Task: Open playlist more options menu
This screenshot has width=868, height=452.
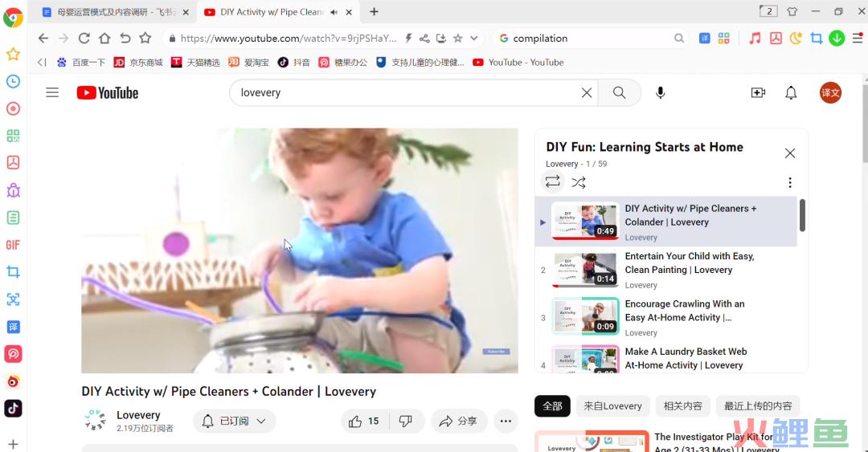Action: tap(790, 182)
